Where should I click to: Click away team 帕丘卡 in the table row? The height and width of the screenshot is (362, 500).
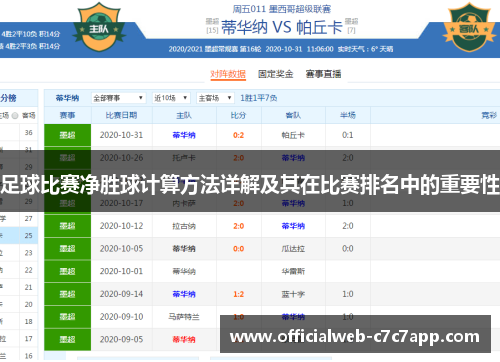[x=293, y=135]
